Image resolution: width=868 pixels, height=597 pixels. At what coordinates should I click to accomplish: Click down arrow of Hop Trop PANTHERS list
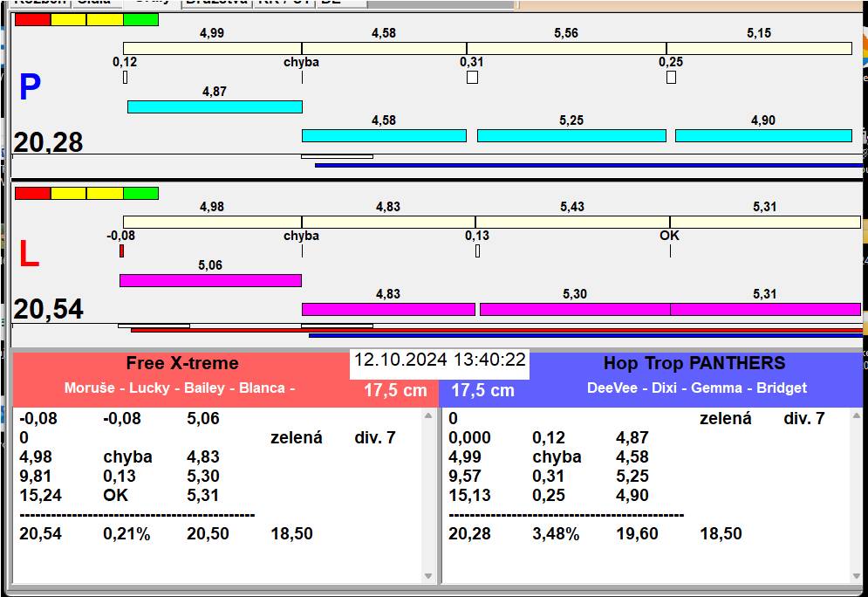pyautogui.click(x=857, y=576)
